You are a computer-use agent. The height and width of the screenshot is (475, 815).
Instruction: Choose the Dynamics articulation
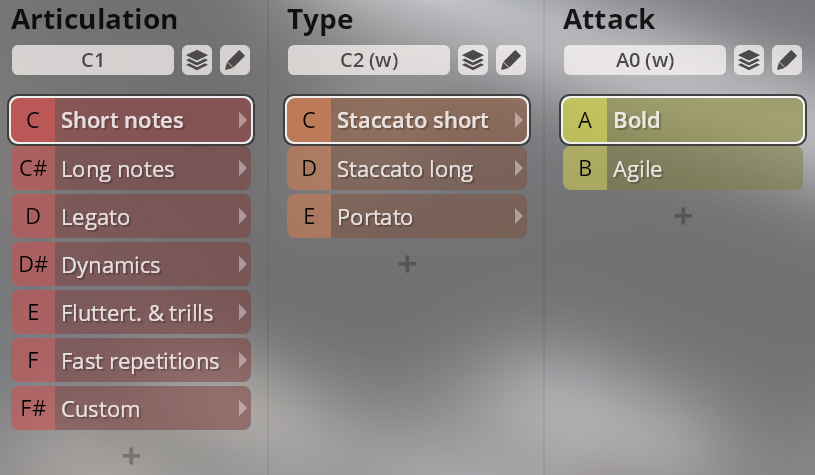[x=131, y=265]
